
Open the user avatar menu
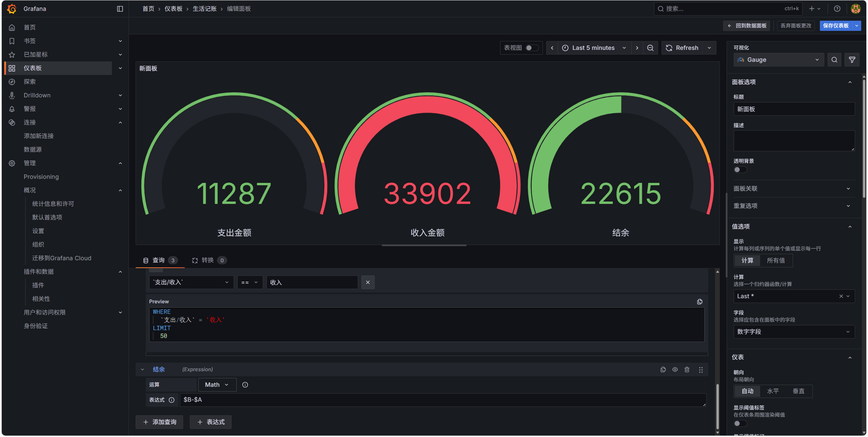(855, 9)
